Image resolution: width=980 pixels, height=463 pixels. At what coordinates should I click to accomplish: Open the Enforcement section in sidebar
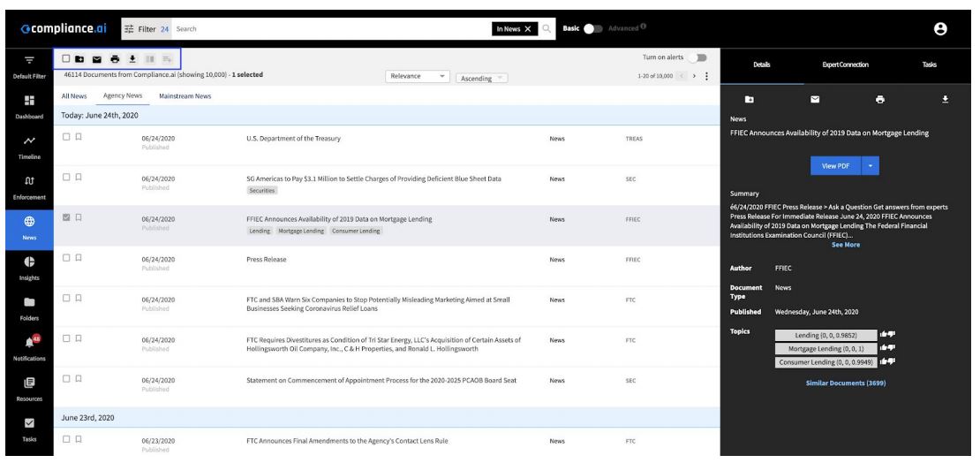(29, 187)
